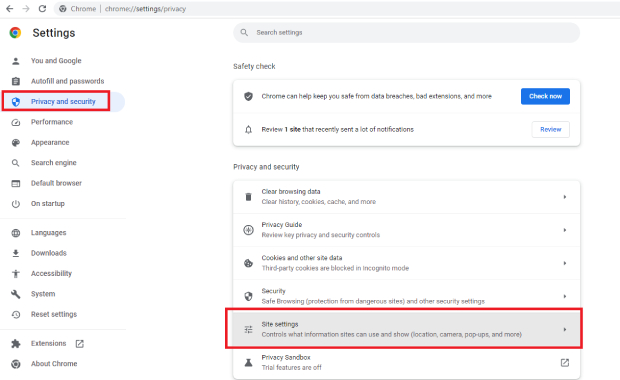Click the history icon for Reset settings
620x380 pixels.
[15, 314]
